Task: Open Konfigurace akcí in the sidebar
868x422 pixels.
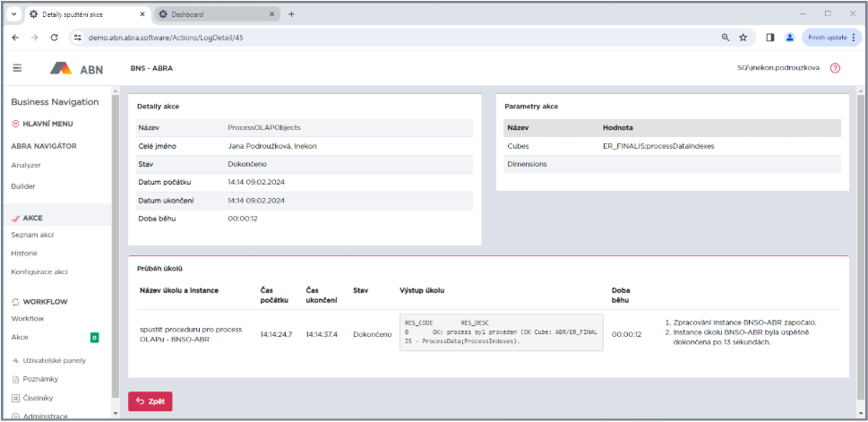Action: pos(39,271)
